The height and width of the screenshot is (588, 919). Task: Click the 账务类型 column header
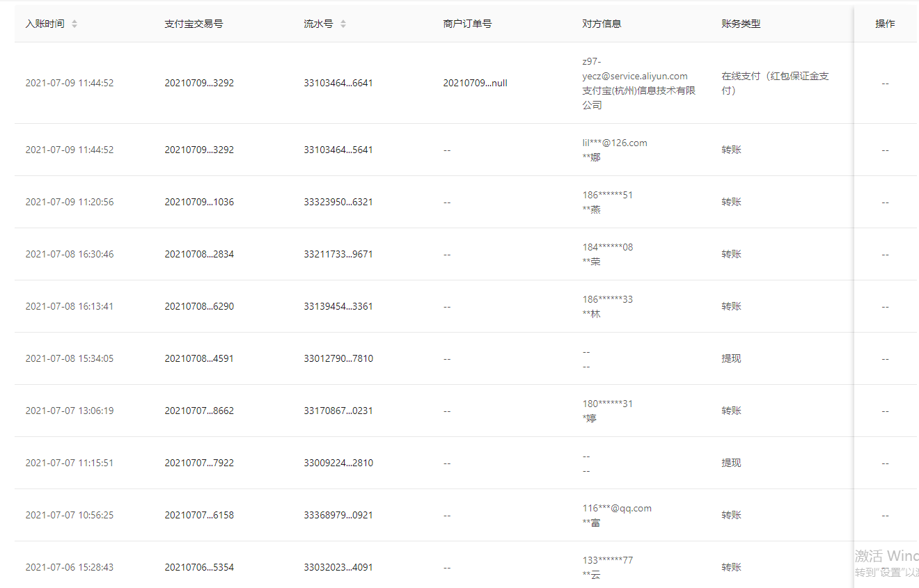[741, 24]
